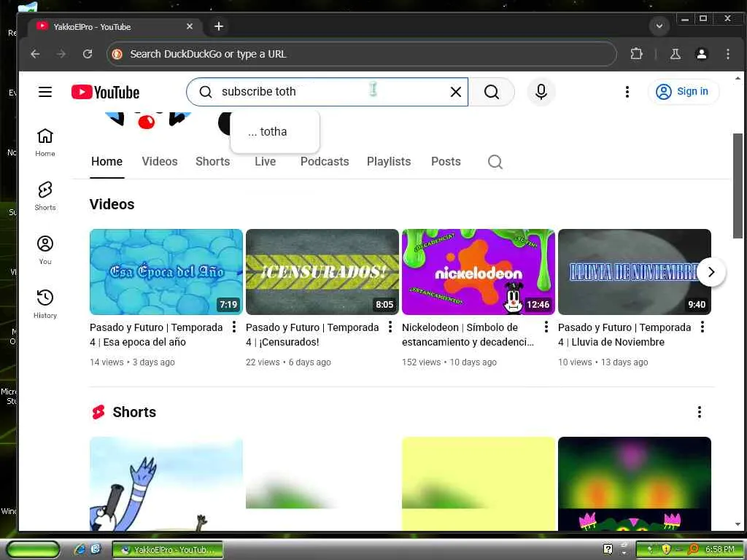This screenshot has height=560, width=747.
Task: Open the Shorts section three-dot menu
Action: click(700, 412)
